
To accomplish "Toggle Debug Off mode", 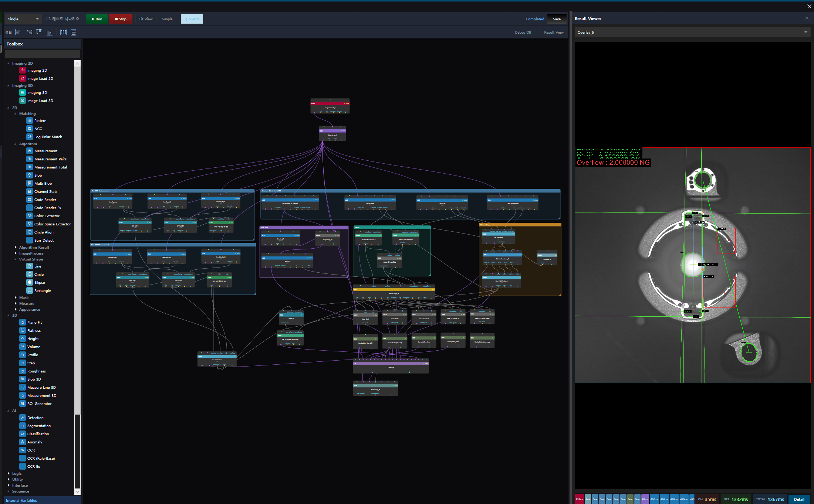I will pos(523,32).
